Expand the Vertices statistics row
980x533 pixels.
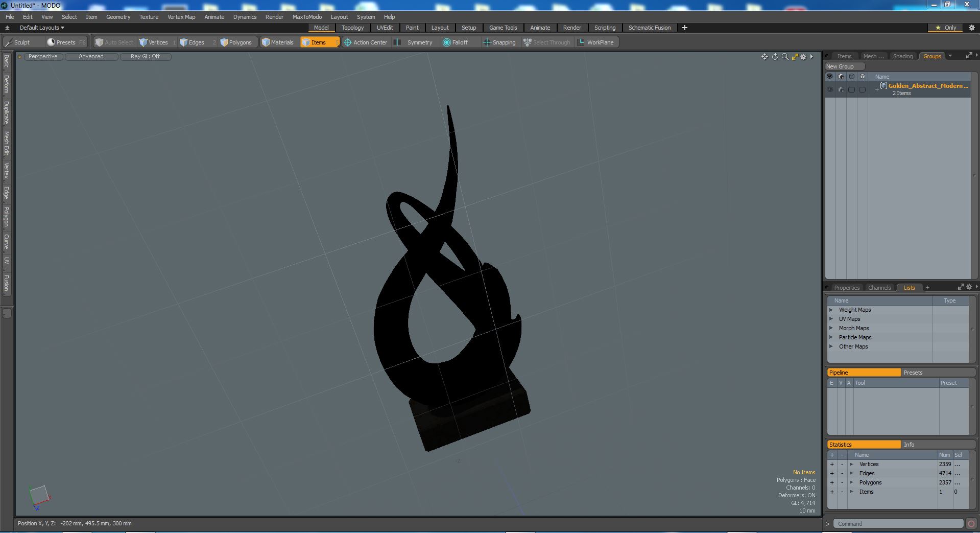[x=851, y=464]
